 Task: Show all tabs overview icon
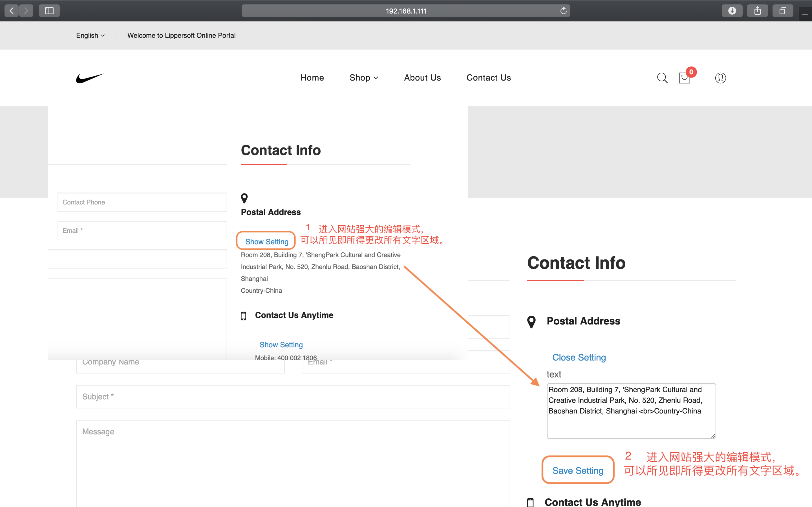tap(782, 11)
